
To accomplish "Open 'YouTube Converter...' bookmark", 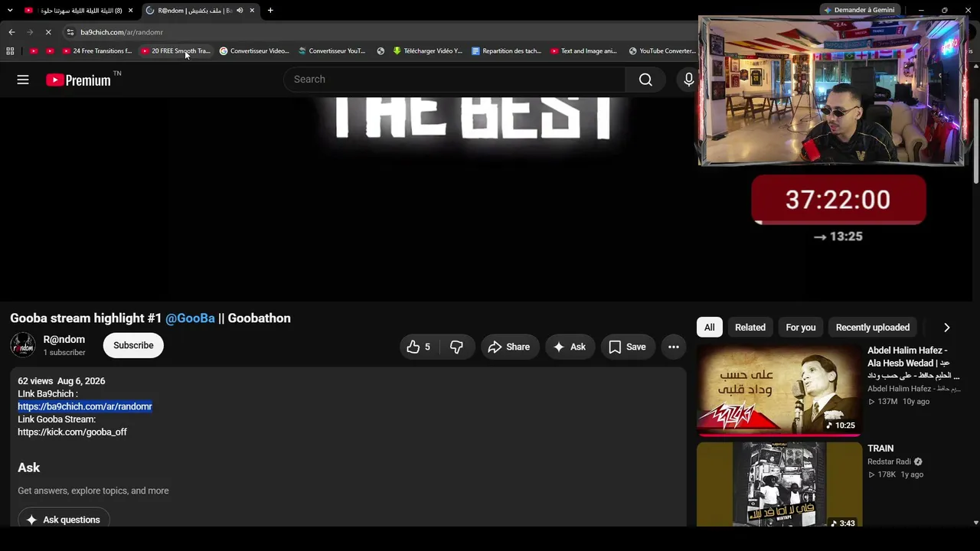I will (x=663, y=51).
